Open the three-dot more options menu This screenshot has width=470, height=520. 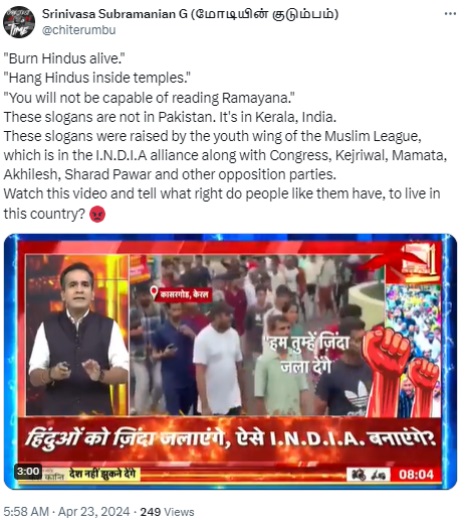coord(450,14)
